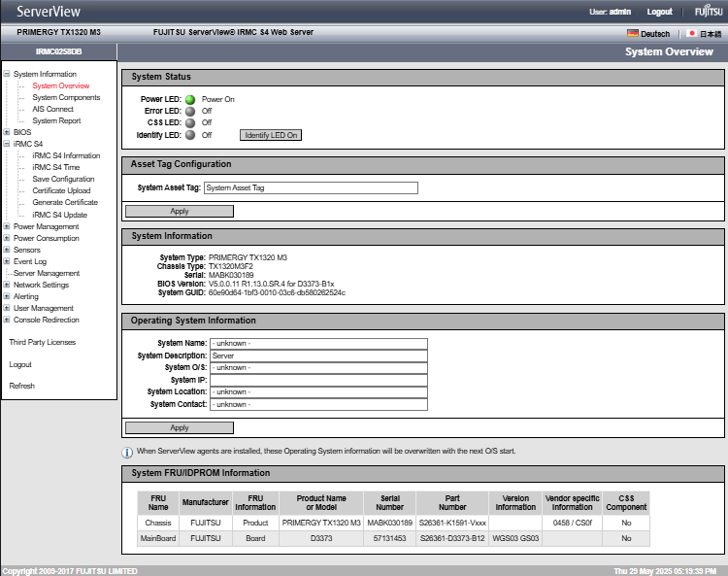Click Refresh in the sidebar
Image resolution: width=728 pixels, height=576 pixels.
(x=21, y=386)
